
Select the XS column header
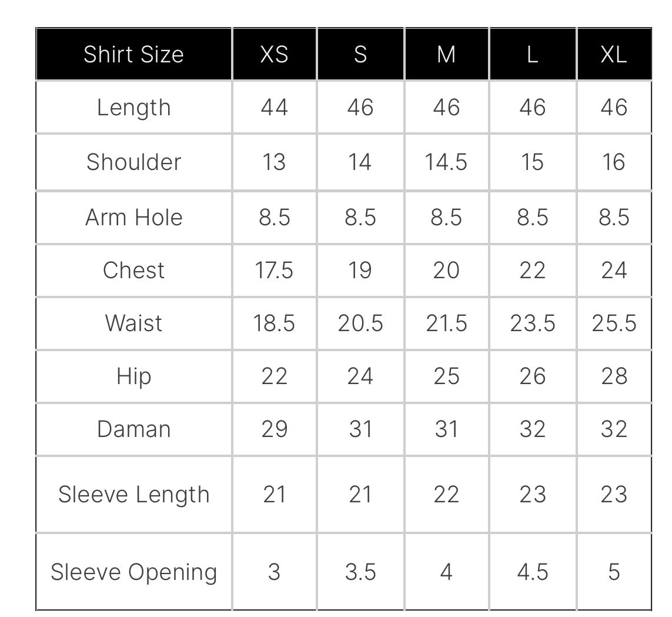tap(274, 54)
